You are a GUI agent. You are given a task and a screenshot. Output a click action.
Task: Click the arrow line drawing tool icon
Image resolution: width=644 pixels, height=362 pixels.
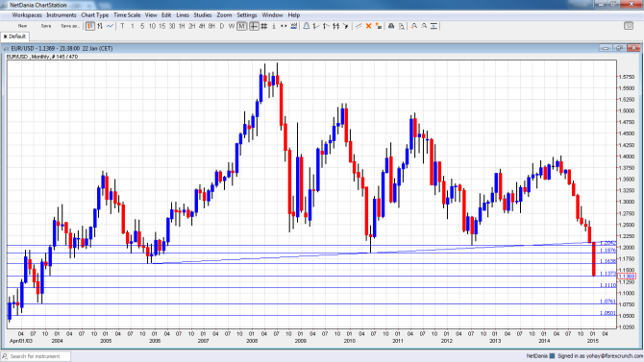[346, 26]
